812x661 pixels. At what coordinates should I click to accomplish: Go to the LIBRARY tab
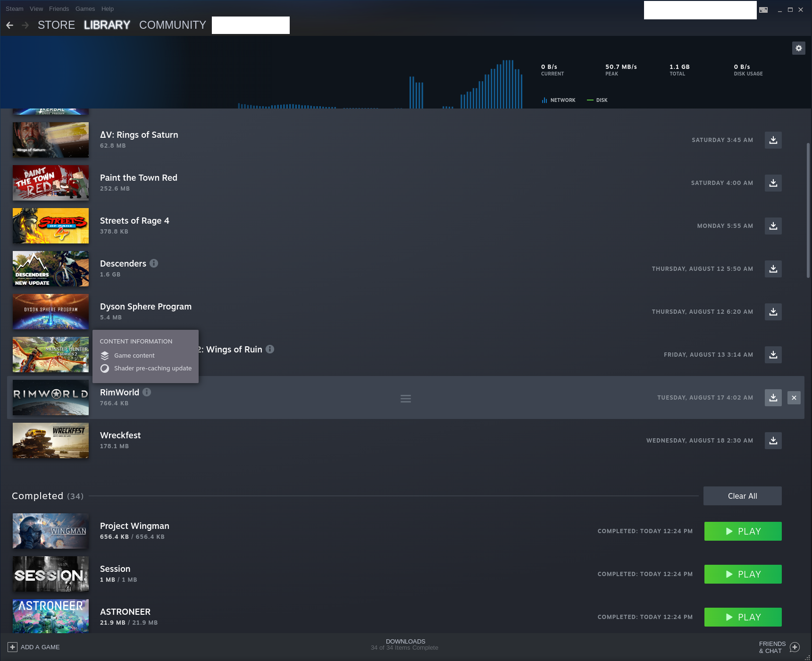click(x=107, y=25)
